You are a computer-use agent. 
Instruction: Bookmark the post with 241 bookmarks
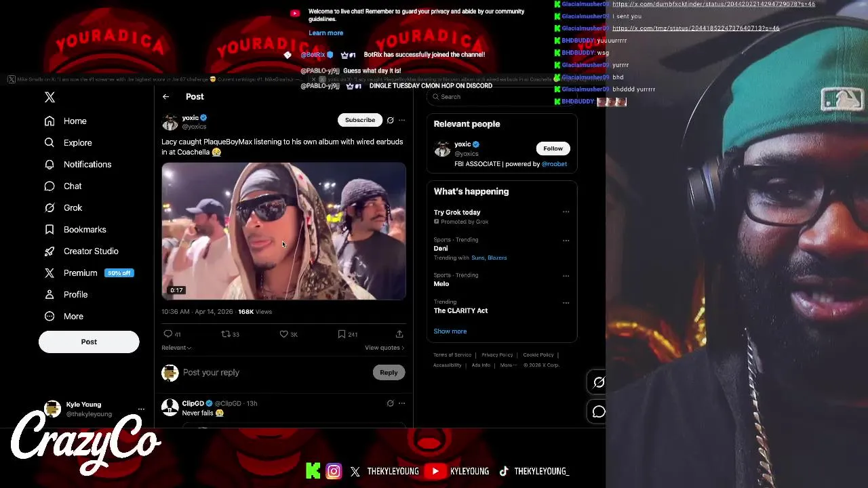[x=348, y=334]
